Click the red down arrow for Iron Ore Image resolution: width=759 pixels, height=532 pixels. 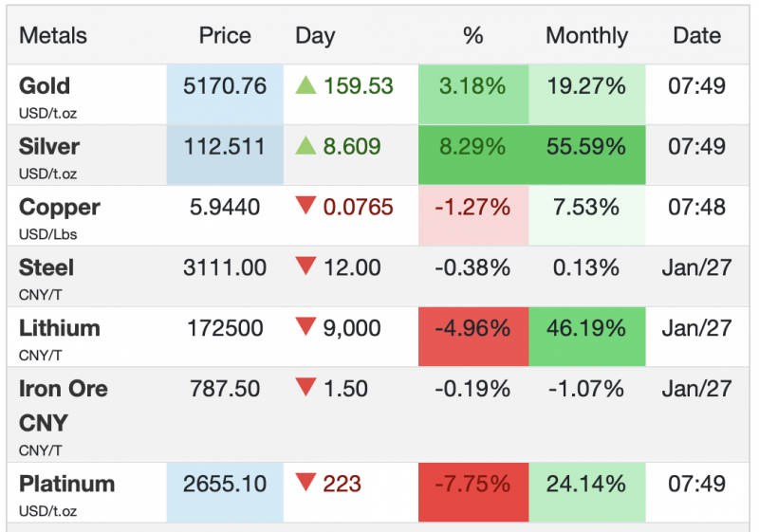point(305,388)
